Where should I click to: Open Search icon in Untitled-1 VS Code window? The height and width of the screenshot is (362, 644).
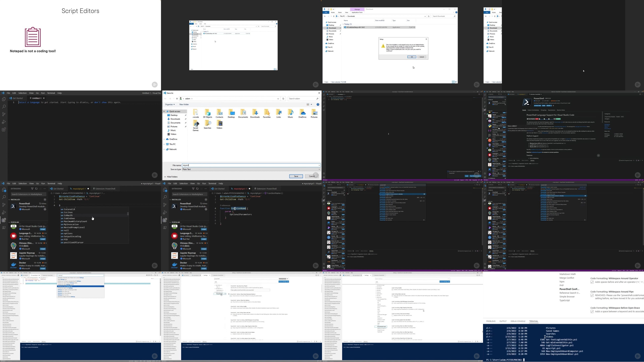(4, 107)
